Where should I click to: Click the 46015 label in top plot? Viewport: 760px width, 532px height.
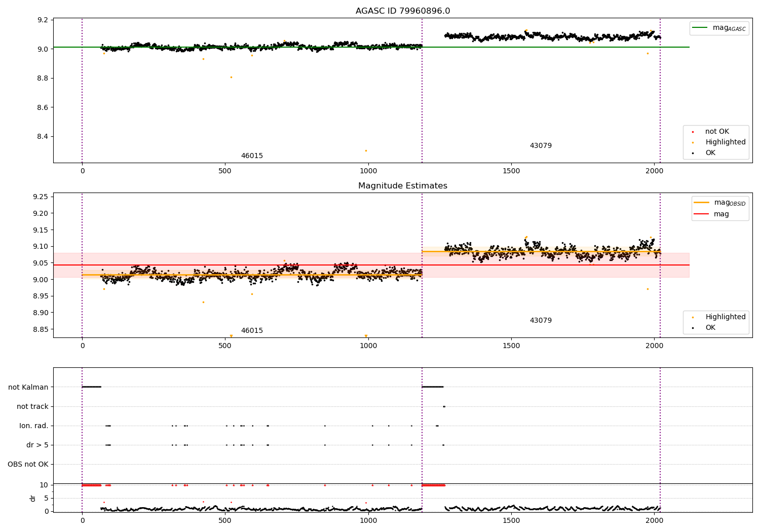click(252, 156)
